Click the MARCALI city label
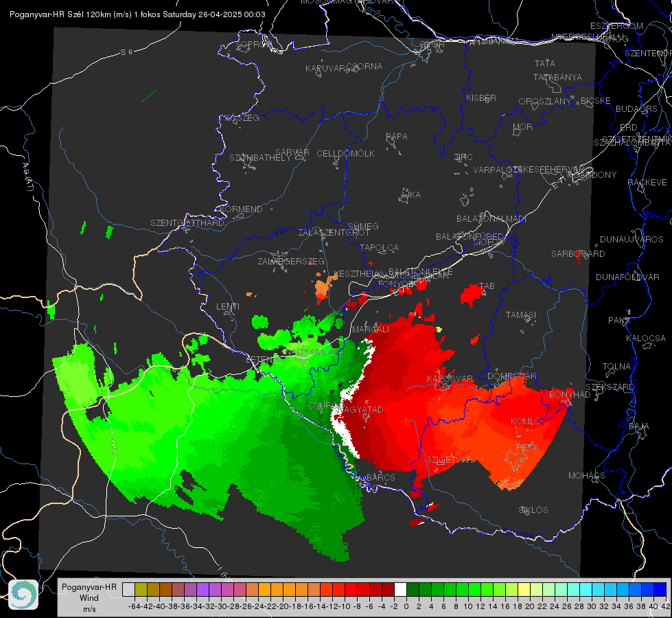The image size is (672, 618). tap(371, 329)
